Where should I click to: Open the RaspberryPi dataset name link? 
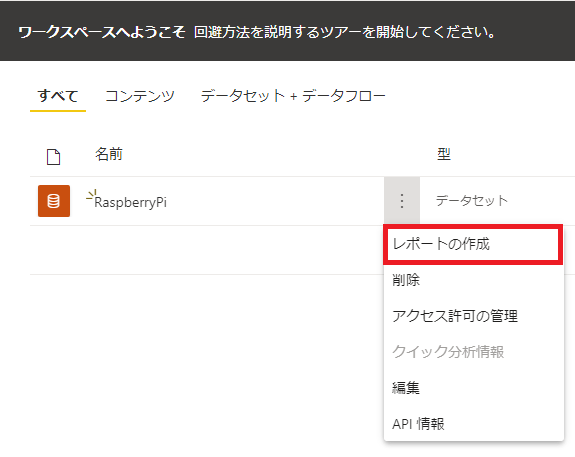coord(130,202)
